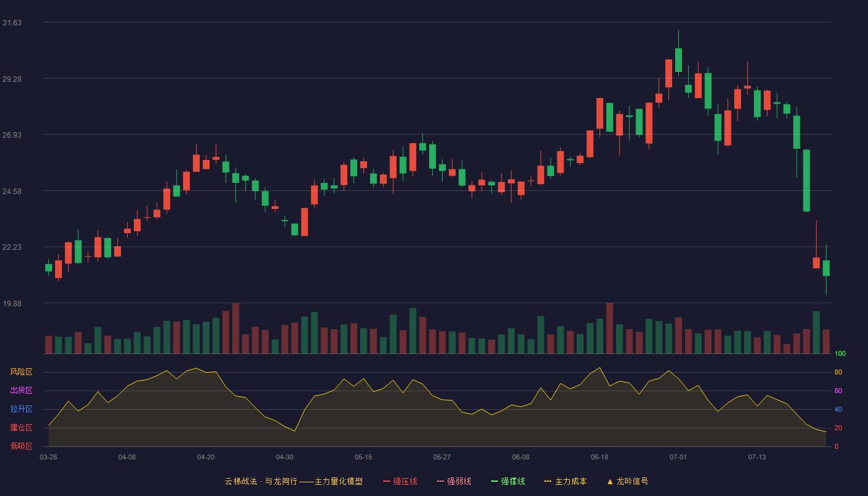Screen dimensions: 868x496
Task: Toggle the 主力成本 legend entry
Action: pyautogui.click(x=565, y=481)
